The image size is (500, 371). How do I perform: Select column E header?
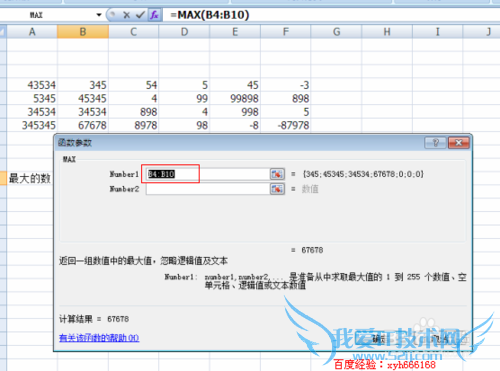(235, 32)
